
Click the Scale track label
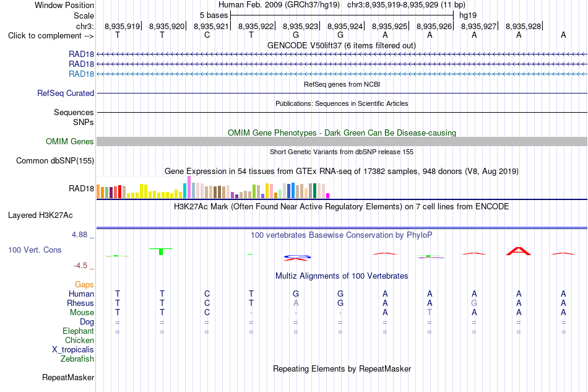(84, 15)
